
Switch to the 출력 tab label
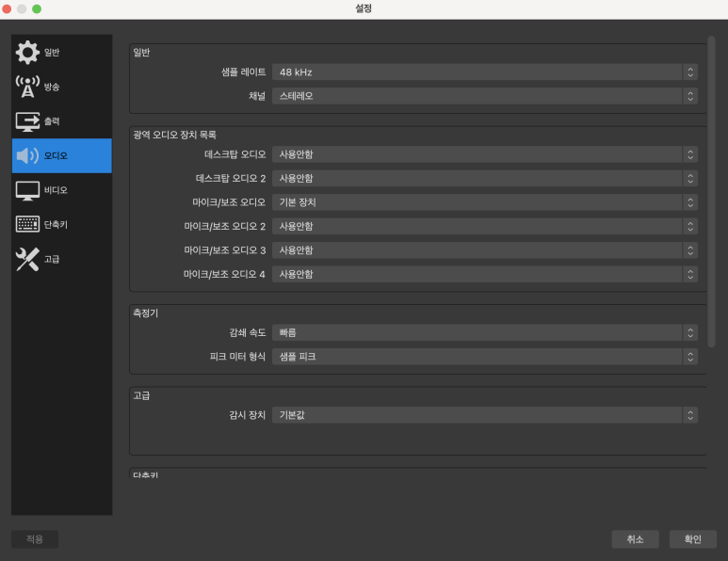52,121
